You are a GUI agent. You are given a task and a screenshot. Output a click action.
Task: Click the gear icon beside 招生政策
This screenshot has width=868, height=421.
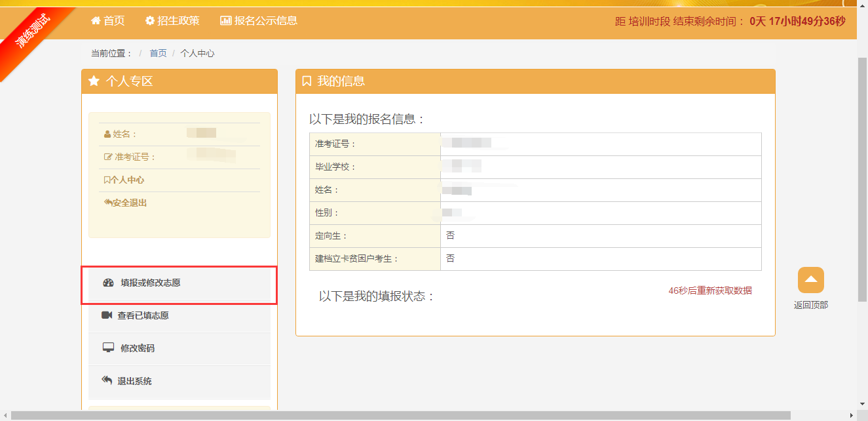pos(150,21)
